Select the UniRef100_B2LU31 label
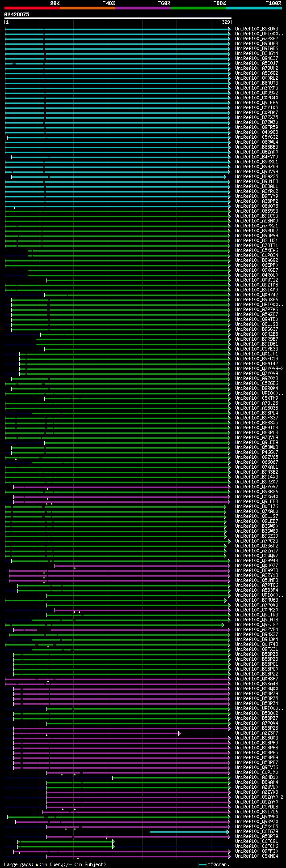286x868 pixels. pos(257,240)
